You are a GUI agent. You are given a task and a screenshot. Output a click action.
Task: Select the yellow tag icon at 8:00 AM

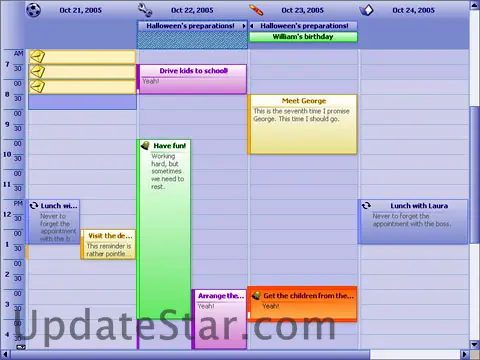37,87
